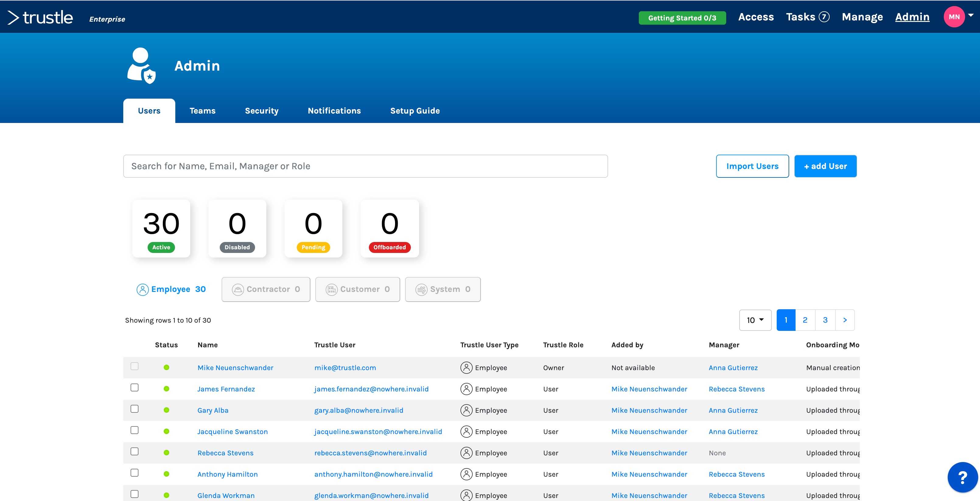Go to page 3
Screen dimensions: 980x501
coord(825,320)
